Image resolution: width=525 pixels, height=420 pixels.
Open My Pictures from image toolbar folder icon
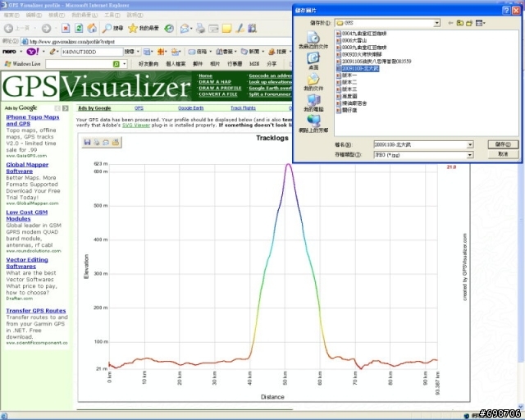click(116, 143)
